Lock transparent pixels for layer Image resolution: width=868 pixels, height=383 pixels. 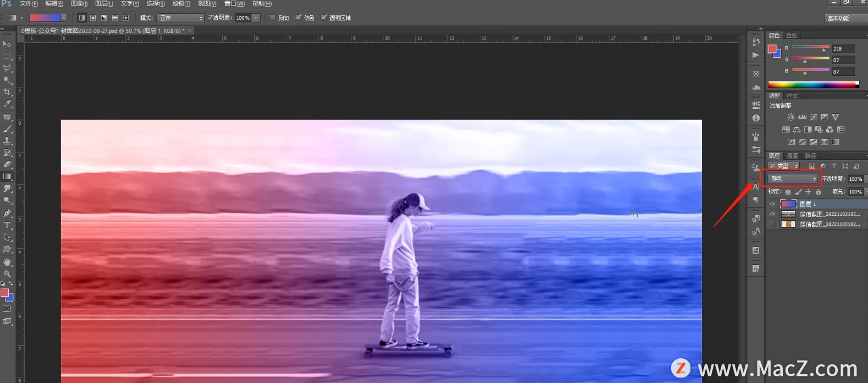point(788,192)
